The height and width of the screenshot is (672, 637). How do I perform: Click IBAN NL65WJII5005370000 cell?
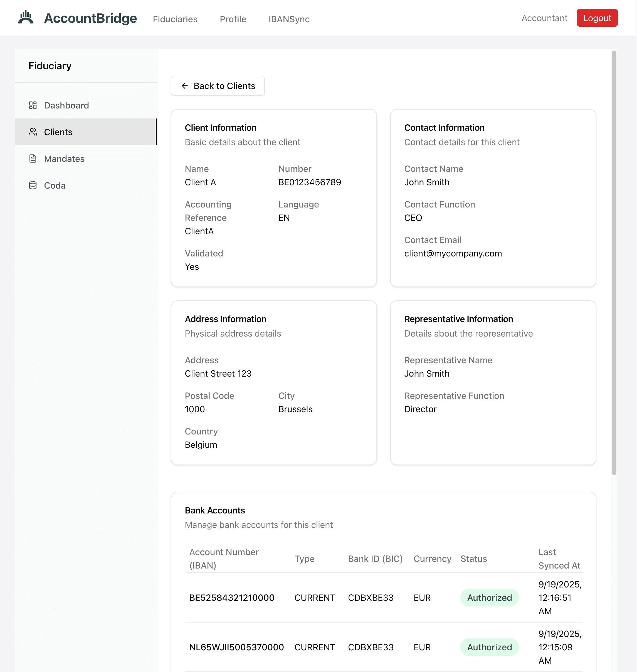236,647
